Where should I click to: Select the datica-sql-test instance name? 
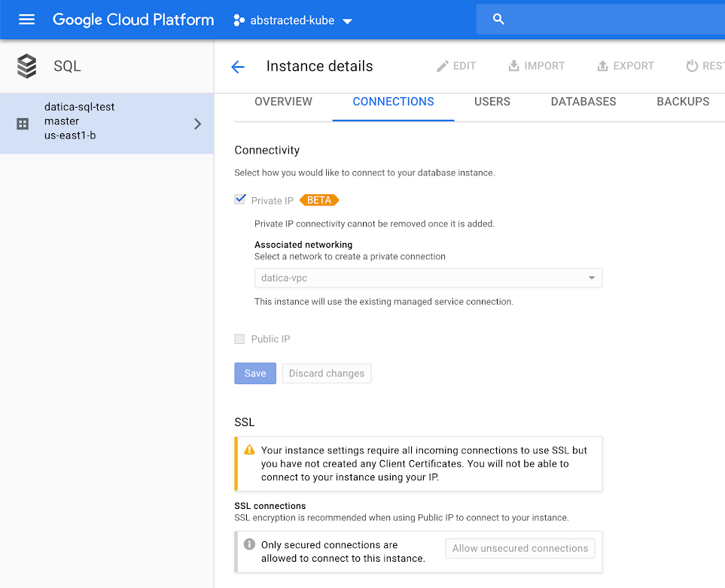pyautogui.click(x=80, y=107)
